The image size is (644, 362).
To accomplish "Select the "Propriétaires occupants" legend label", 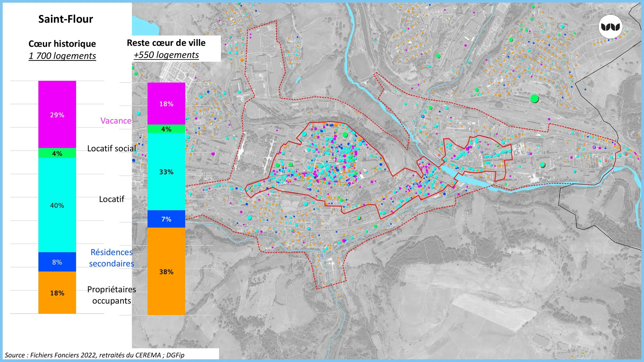I will click(x=112, y=295).
